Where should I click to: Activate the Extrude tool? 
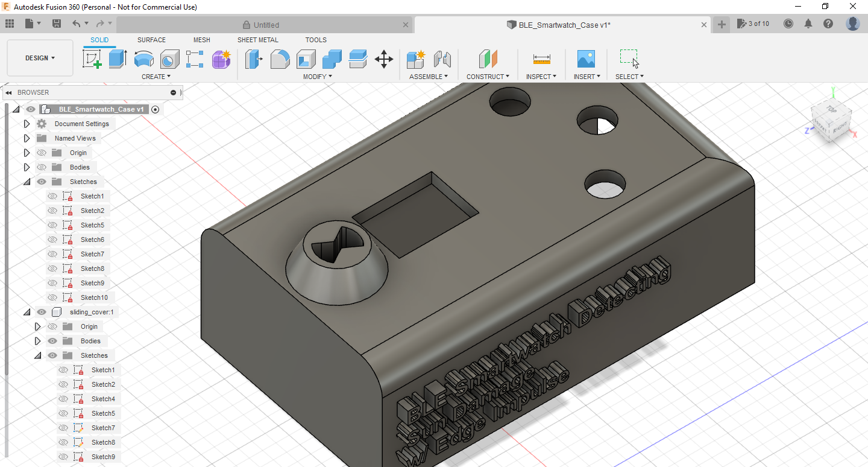tap(115, 59)
